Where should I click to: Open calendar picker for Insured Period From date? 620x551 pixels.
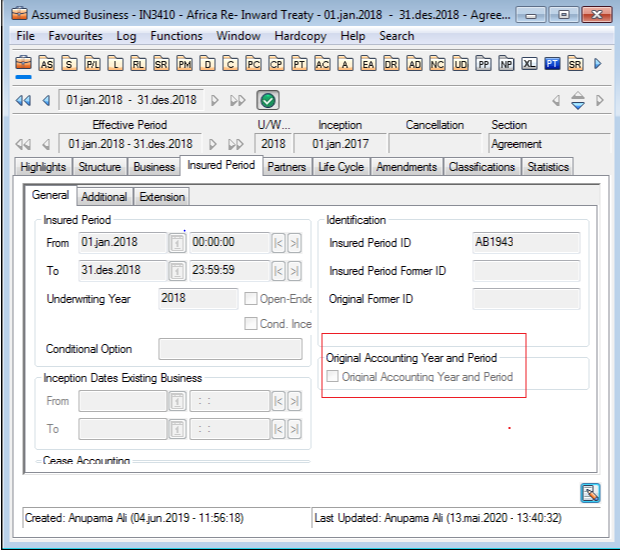[176, 243]
